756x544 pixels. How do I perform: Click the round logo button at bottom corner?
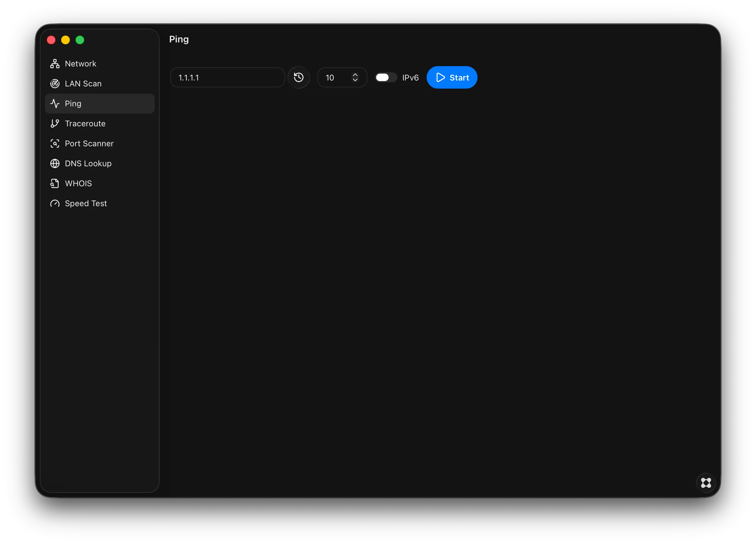[706, 483]
